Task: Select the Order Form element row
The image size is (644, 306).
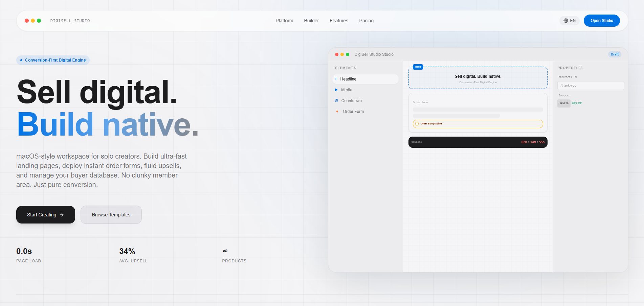Action: 365,112
